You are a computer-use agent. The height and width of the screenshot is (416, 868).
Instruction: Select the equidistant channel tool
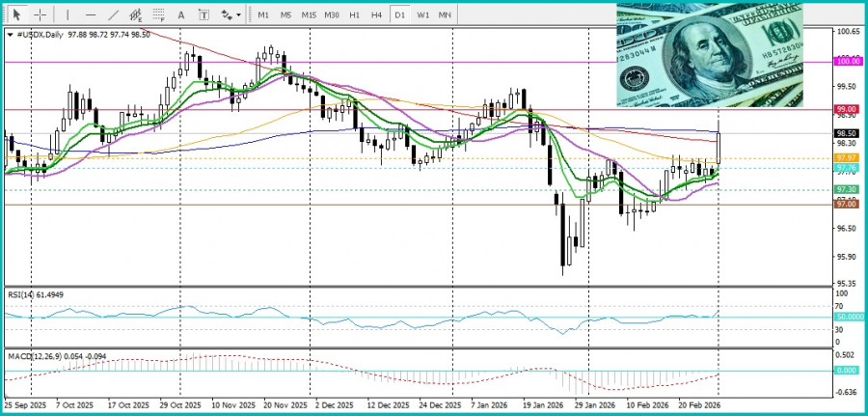pos(136,15)
